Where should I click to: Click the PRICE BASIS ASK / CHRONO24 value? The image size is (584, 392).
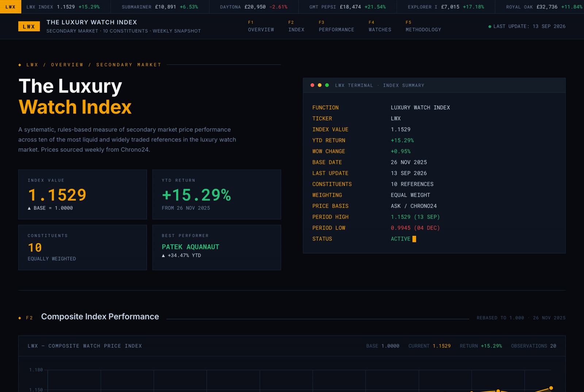pyautogui.click(x=414, y=206)
